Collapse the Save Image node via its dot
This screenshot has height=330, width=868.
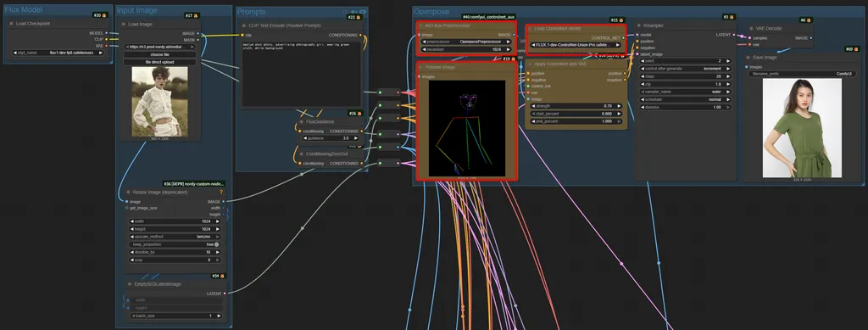748,57
